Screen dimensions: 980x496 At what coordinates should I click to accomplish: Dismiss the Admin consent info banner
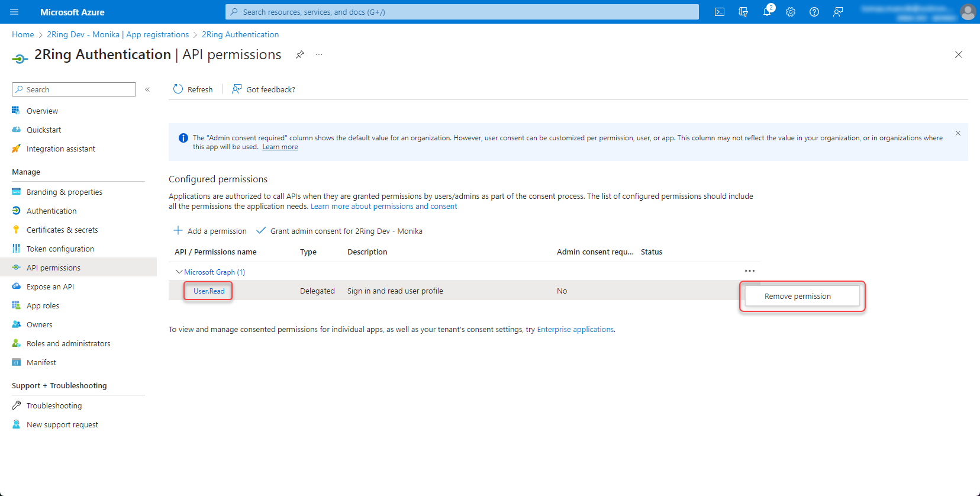point(958,133)
